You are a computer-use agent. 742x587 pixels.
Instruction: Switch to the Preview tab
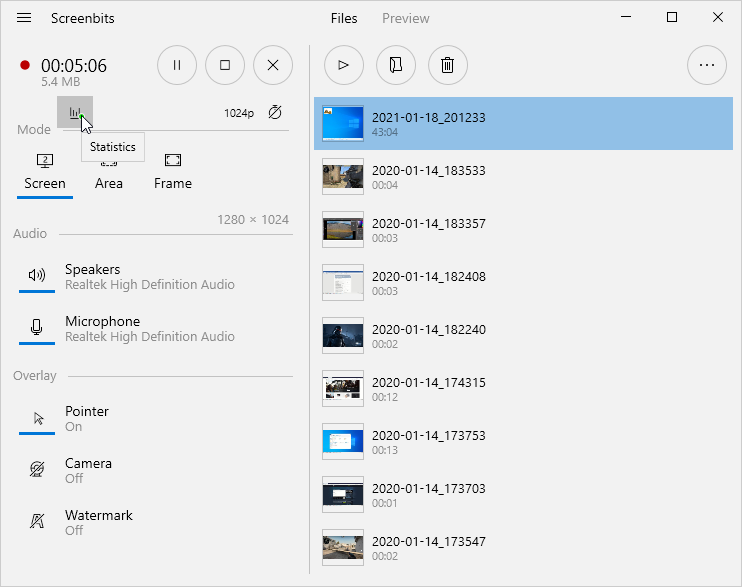pyautogui.click(x=406, y=18)
